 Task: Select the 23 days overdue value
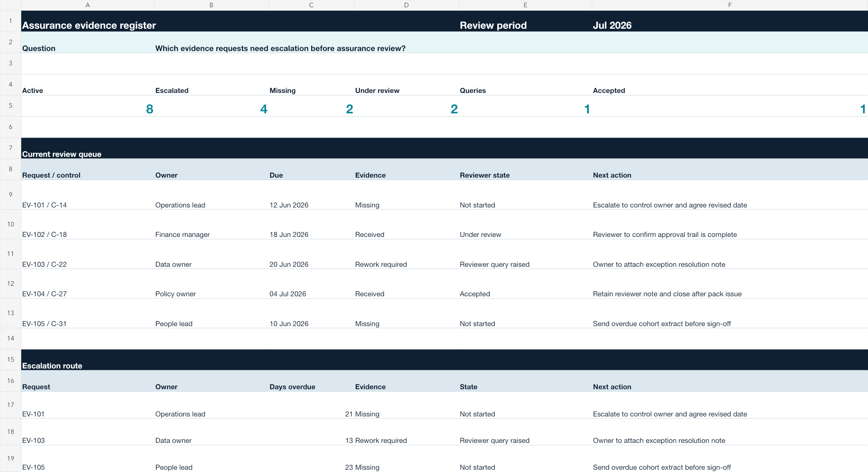pyautogui.click(x=311, y=458)
